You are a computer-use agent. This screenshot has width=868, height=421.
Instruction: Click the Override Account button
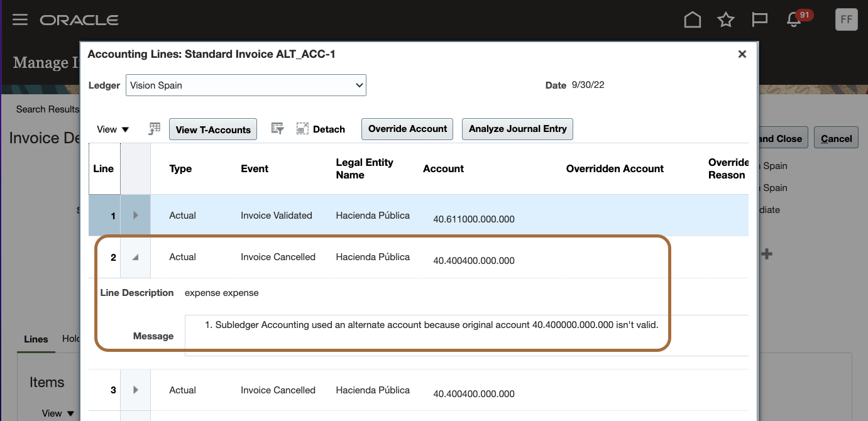[407, 129]
